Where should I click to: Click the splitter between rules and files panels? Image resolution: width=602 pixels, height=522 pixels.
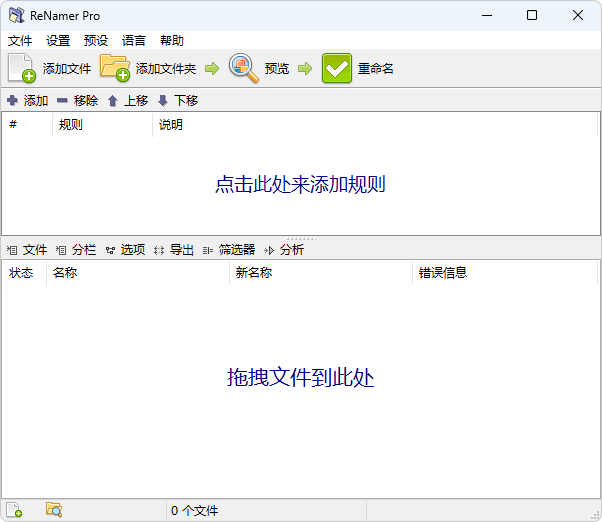click(300, 238)
